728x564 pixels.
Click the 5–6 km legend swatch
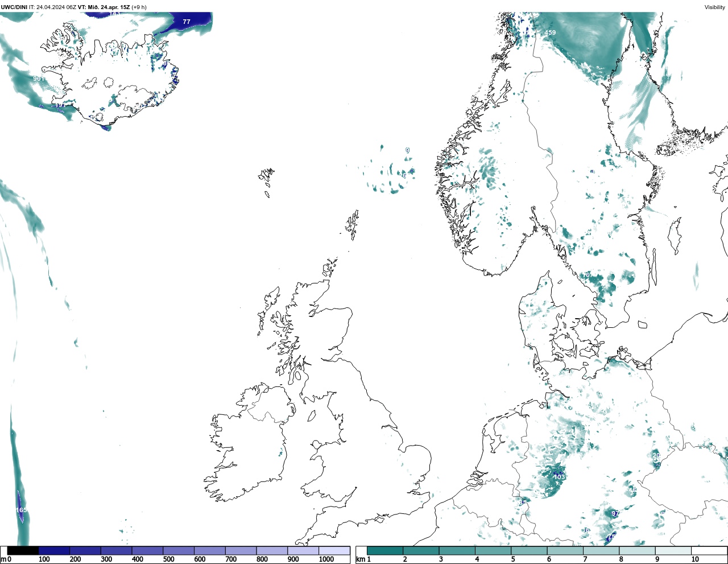point(529,551)
